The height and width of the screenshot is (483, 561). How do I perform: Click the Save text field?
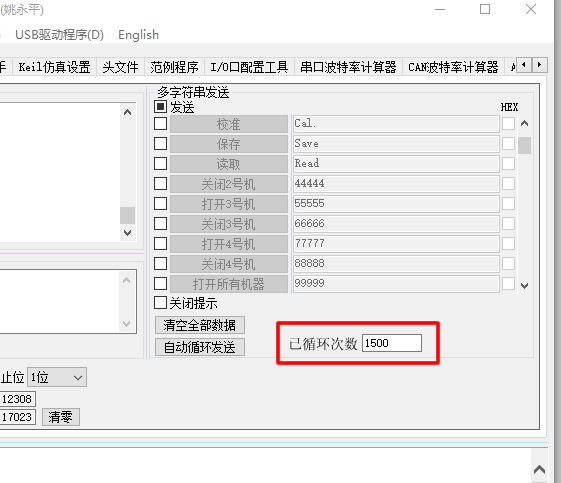click(396, 144)
